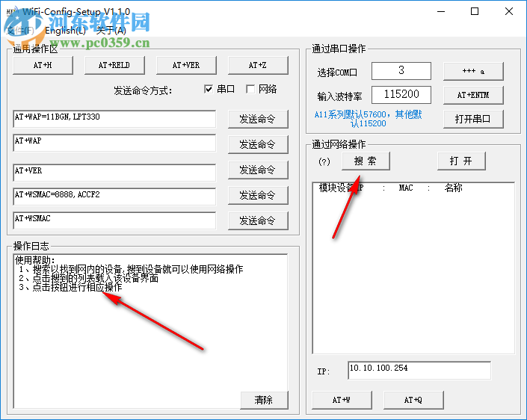
Task: Open the 关于(A) about menu
Action: pos(111,31)
